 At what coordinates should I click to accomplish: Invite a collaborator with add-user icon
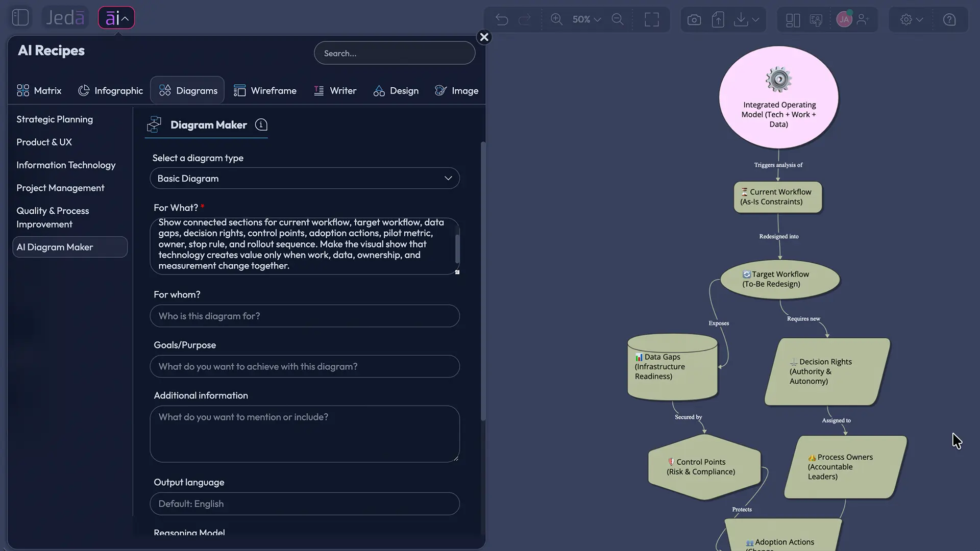coord(863,19)
